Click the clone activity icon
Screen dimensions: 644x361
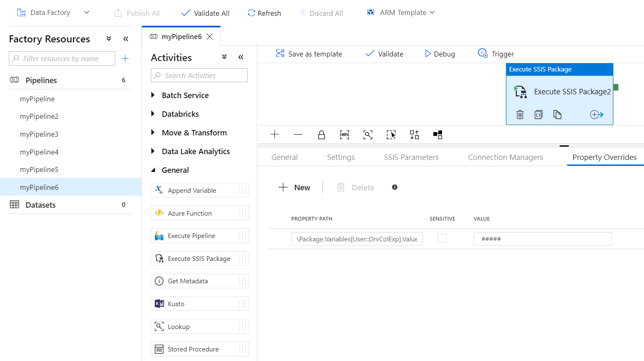pyautogui.click(x=557, y=115)
